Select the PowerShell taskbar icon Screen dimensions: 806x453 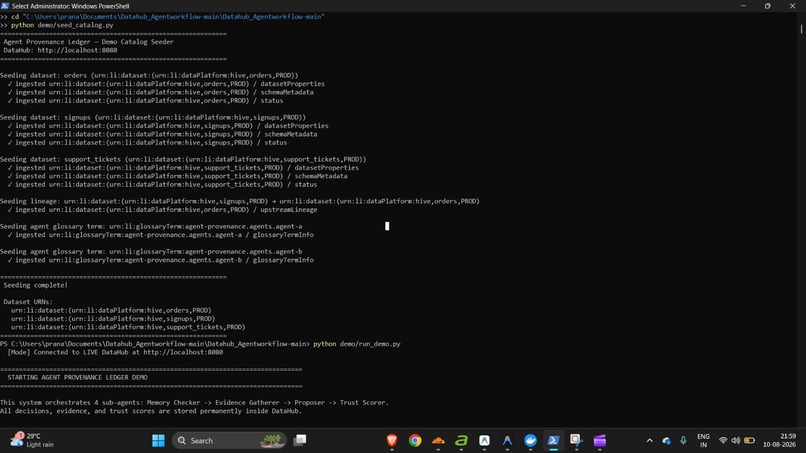pos(553,441)
